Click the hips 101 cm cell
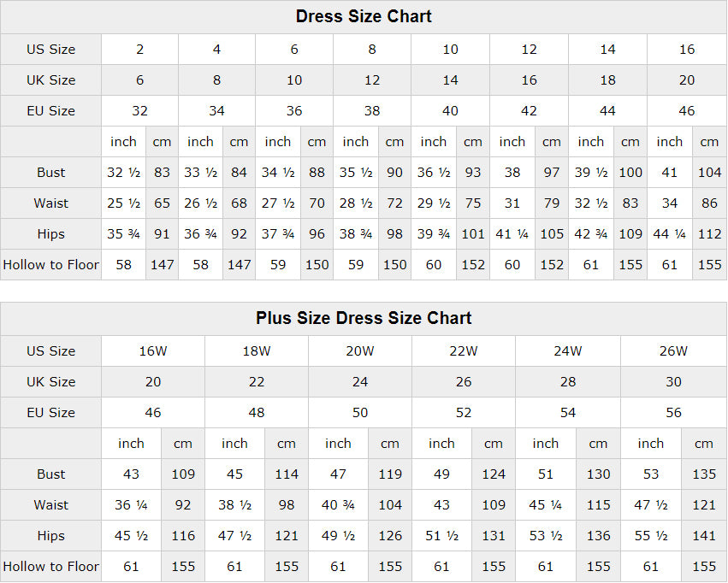The image size is (728, 583). pos(473,234)
